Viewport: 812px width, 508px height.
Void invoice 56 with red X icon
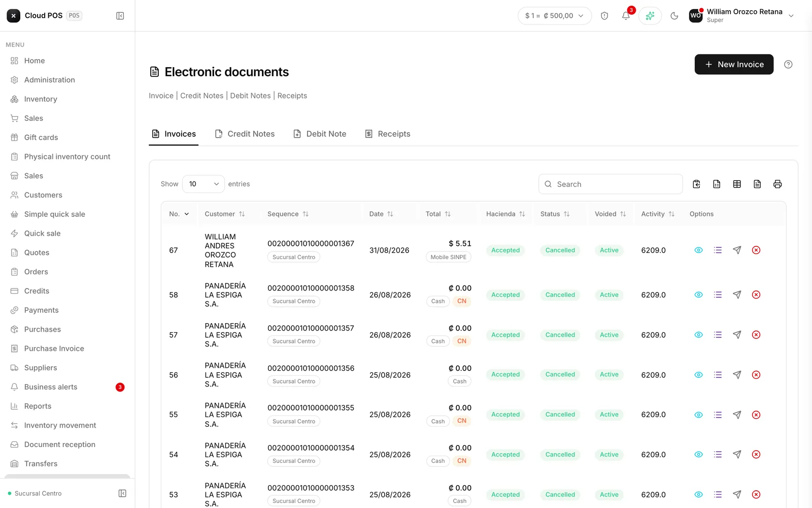(756, 375)
